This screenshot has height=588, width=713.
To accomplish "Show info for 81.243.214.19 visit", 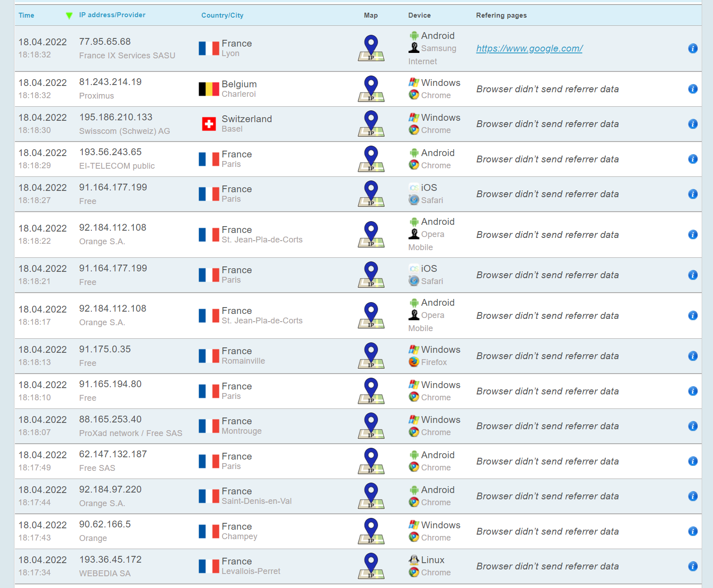I will click(x=693, y=89).
